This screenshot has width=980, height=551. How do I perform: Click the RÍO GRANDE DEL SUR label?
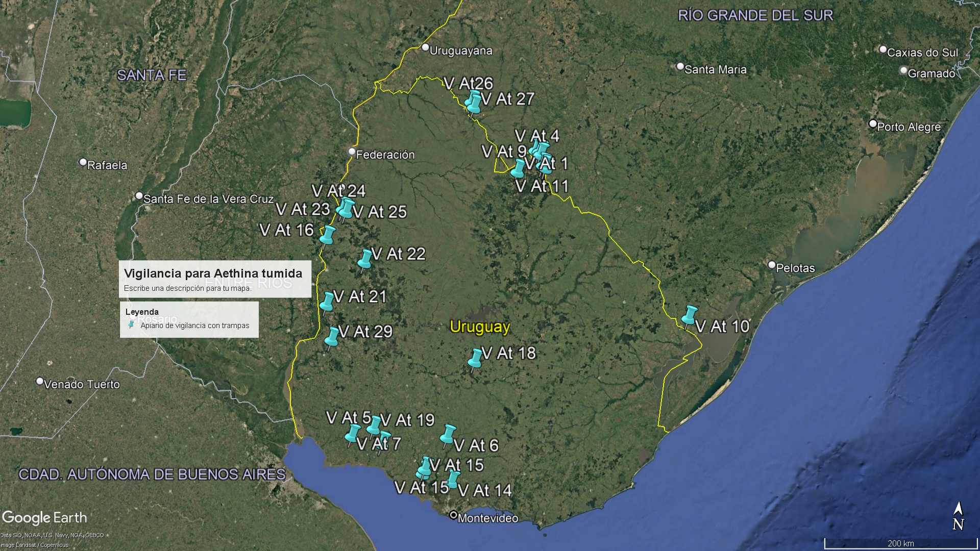(x=755, y=15)
